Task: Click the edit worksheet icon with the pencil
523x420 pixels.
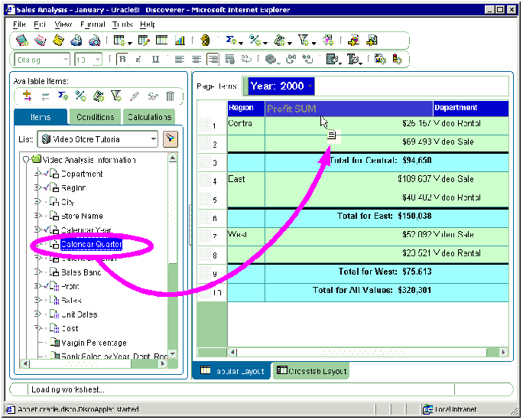Action: tap(144, 41)
